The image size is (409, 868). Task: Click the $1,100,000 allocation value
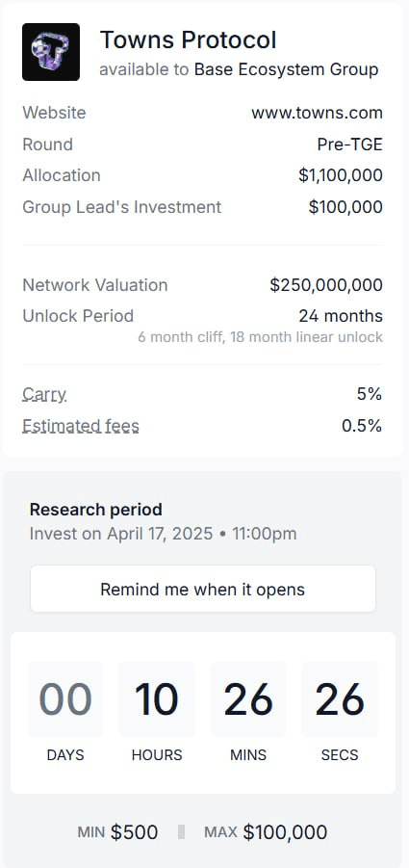point(341,175)
